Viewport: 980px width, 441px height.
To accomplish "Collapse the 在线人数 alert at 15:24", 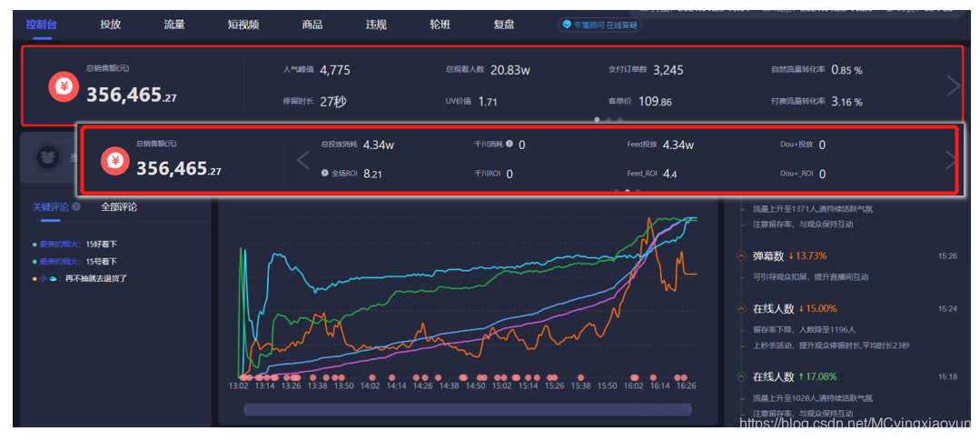I will tap(741, 308).
